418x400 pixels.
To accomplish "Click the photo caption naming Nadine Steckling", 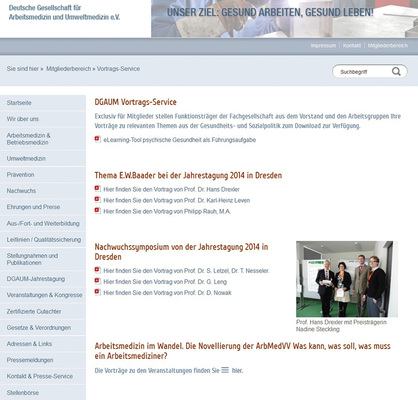I will [x=341, y=326].
